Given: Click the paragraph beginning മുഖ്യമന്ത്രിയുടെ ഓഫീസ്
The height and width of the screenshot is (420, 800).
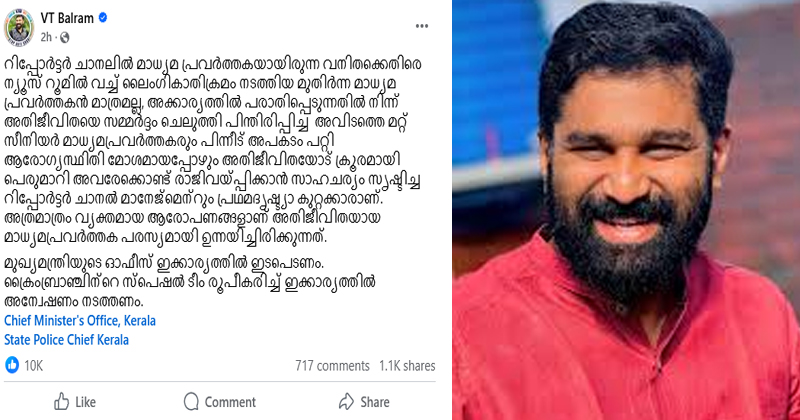Looking at the screenshot, I should click(190, 282).
